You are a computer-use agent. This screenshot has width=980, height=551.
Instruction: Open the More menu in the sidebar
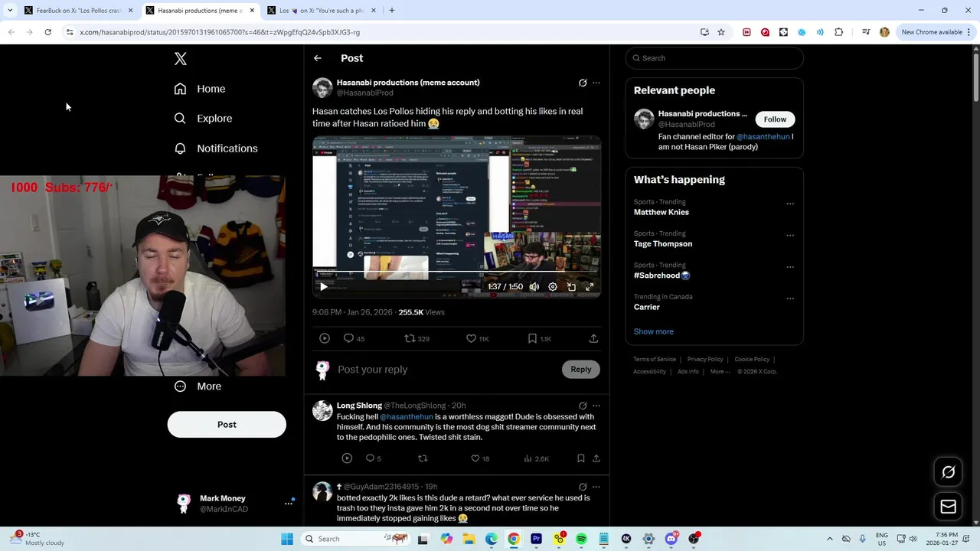point(198,386)
